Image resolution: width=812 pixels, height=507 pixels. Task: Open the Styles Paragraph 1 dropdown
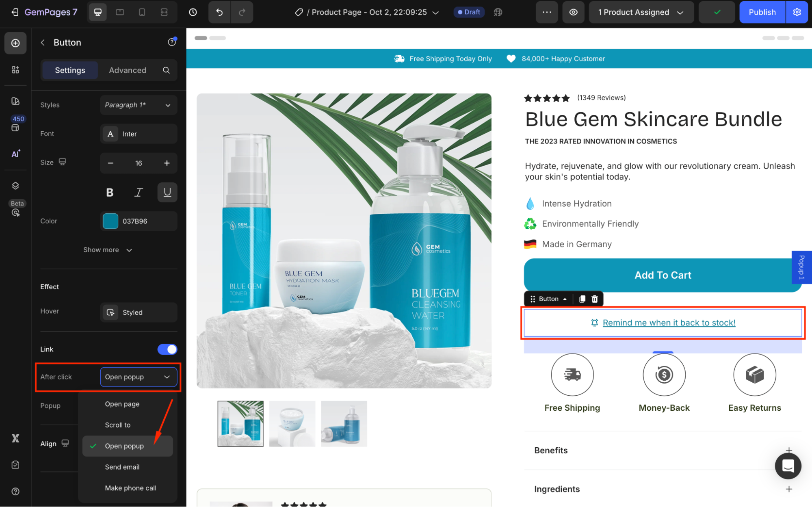pos(138,105)
